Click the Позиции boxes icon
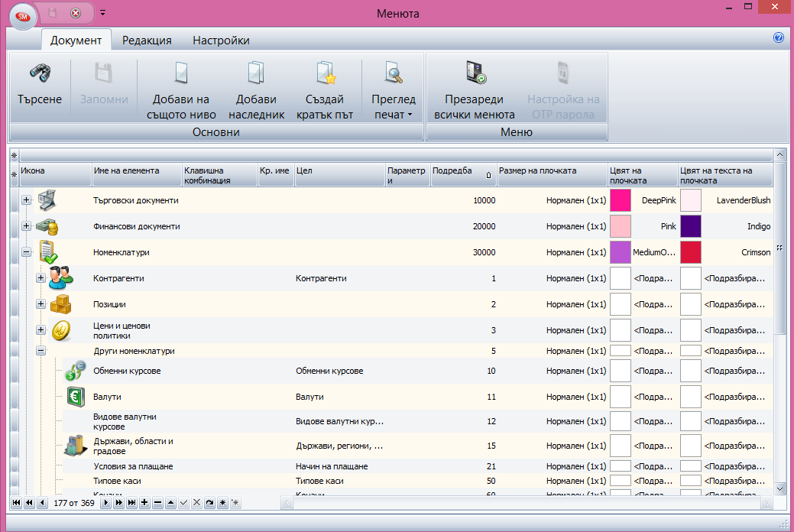Image resolution: width=794 pixels, height=532 pixels. point(61,304)
